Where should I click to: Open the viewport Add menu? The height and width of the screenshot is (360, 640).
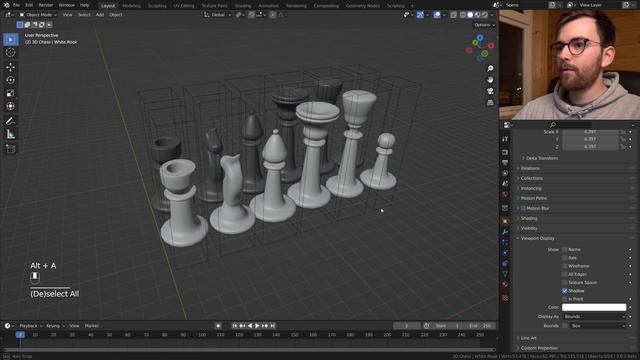click(x=100, y=15)
